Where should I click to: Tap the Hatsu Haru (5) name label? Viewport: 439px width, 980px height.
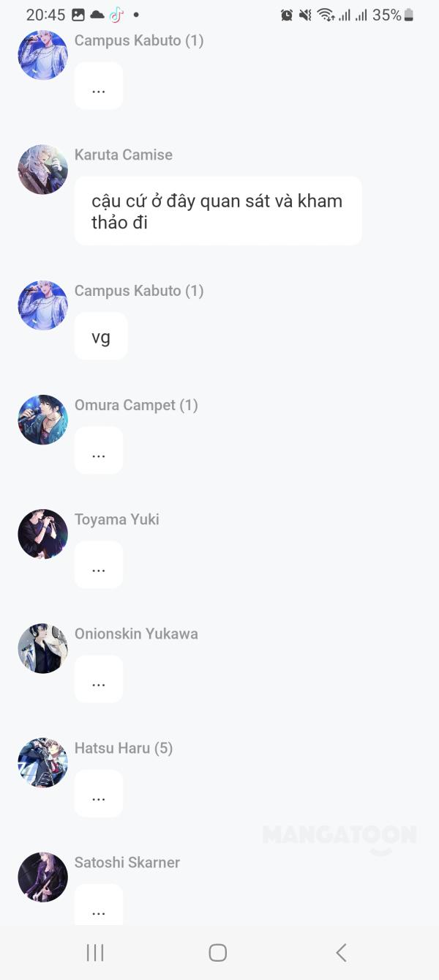coord(124,748)
